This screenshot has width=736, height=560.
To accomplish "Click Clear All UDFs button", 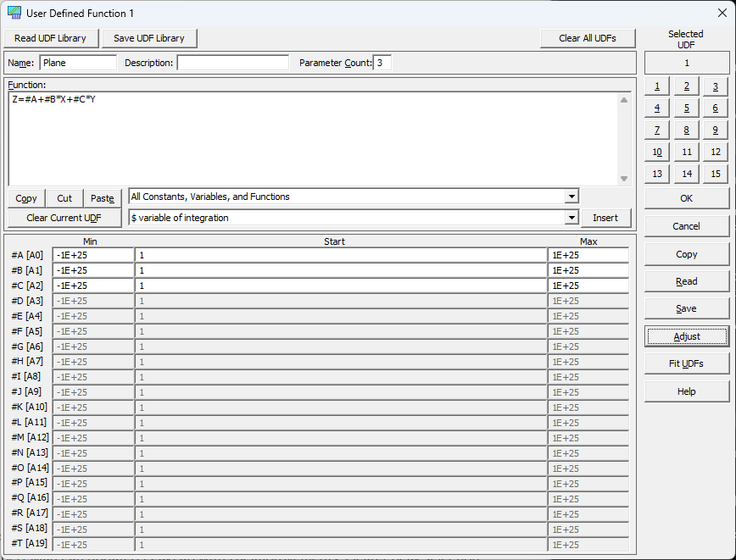I will 588,38.
